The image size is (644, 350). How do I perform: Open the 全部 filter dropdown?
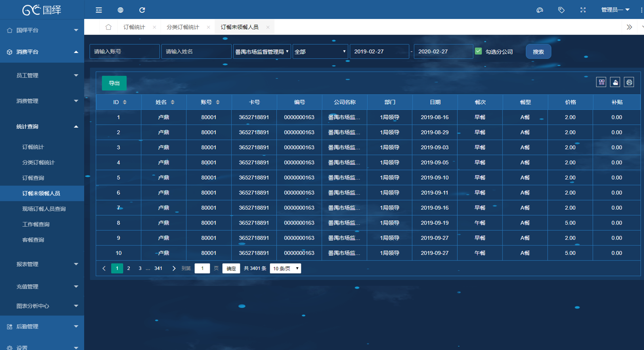pyautogui.click(x=320, y=52)
